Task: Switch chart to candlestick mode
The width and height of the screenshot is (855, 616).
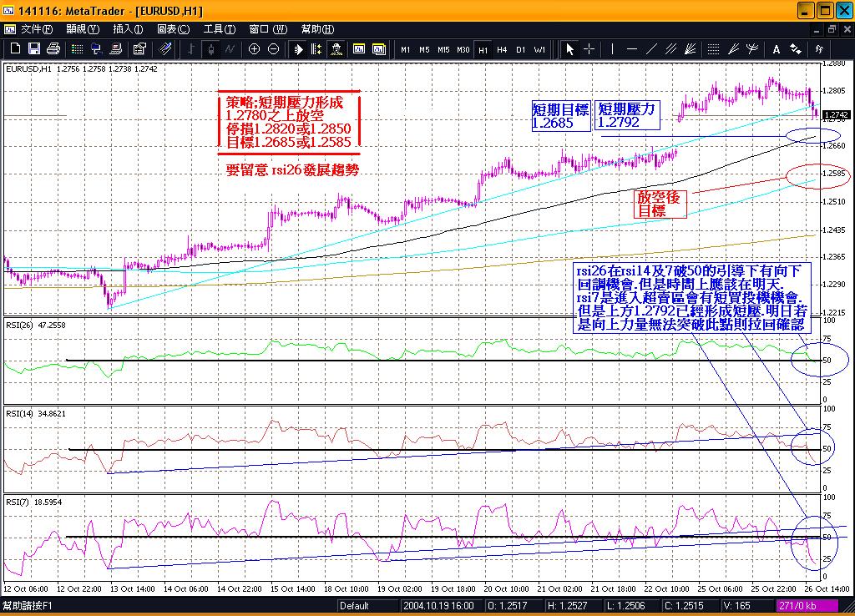Action: 210,49
